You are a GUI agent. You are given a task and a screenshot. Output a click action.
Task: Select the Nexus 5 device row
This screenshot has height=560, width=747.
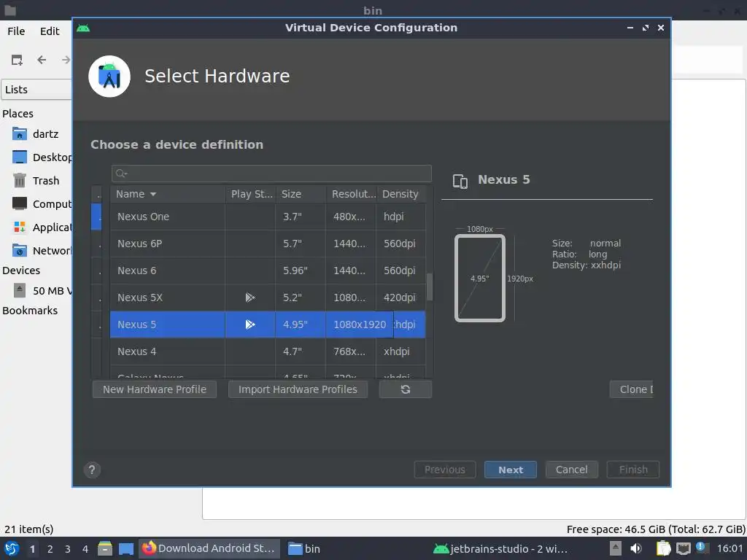[x=268, y=324]
